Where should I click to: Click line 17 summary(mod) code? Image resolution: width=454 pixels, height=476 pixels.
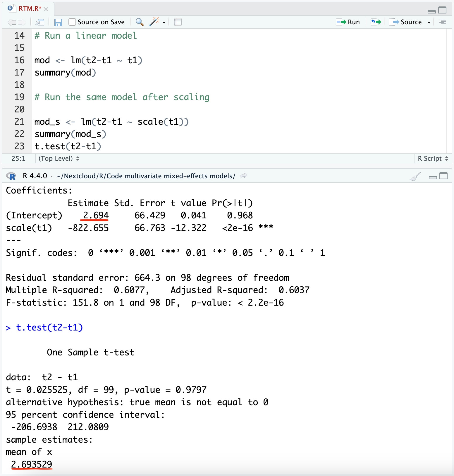click(65, 73)
